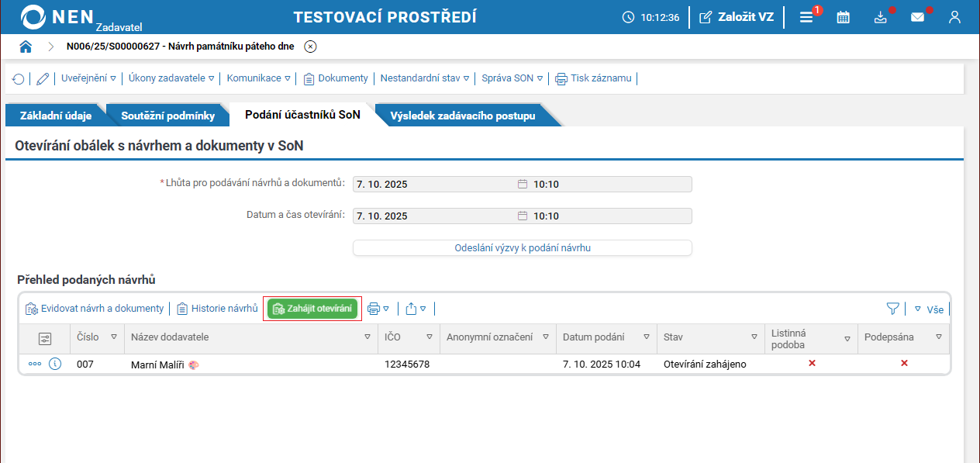This screenshot has width=980, height=463.
Task: Open Podepsána column filter arrow
Action: tap(938, 337)
